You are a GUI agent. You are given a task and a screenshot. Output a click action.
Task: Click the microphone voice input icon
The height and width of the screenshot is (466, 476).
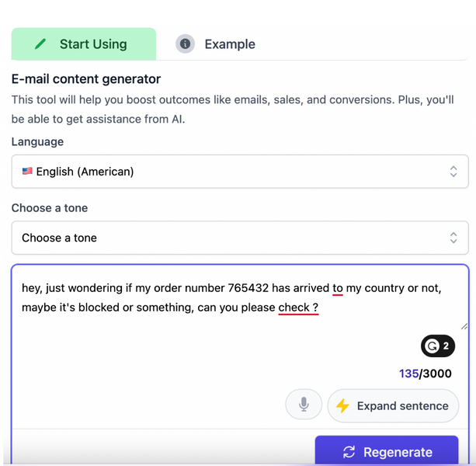pyautogui.click(x=304, y=405)
